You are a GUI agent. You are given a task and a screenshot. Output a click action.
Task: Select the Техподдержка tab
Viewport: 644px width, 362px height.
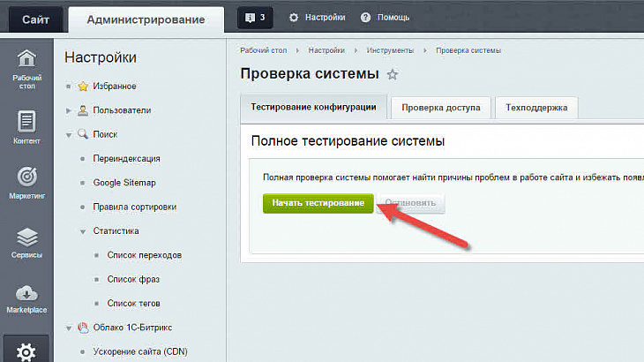(x=536, y=108)
